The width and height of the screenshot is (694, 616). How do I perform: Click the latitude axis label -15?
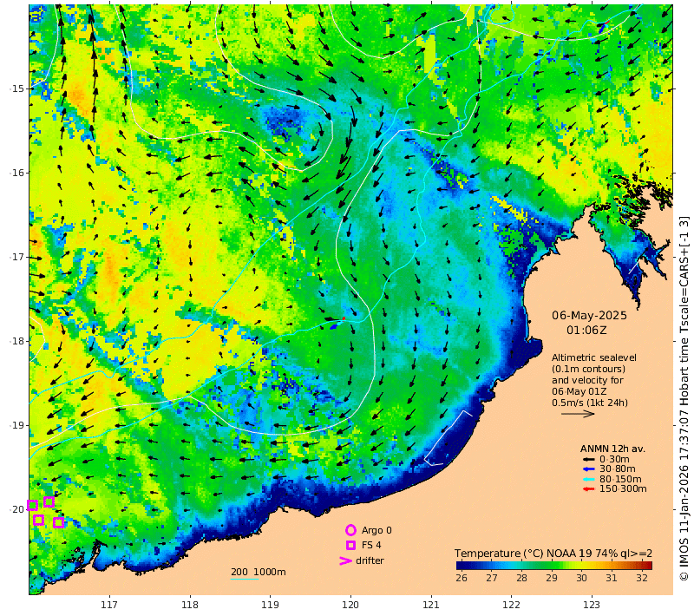pyautogui.click(x=17, y=88)
